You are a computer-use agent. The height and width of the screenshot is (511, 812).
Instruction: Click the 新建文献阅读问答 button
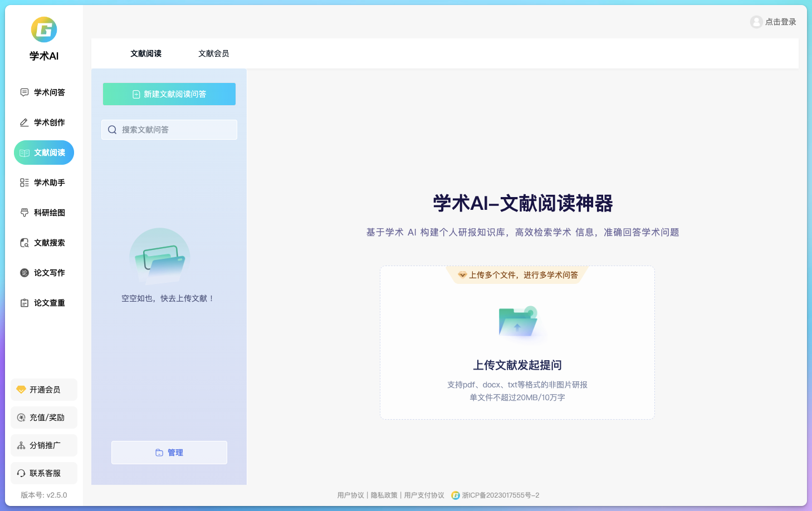(169, 94)
